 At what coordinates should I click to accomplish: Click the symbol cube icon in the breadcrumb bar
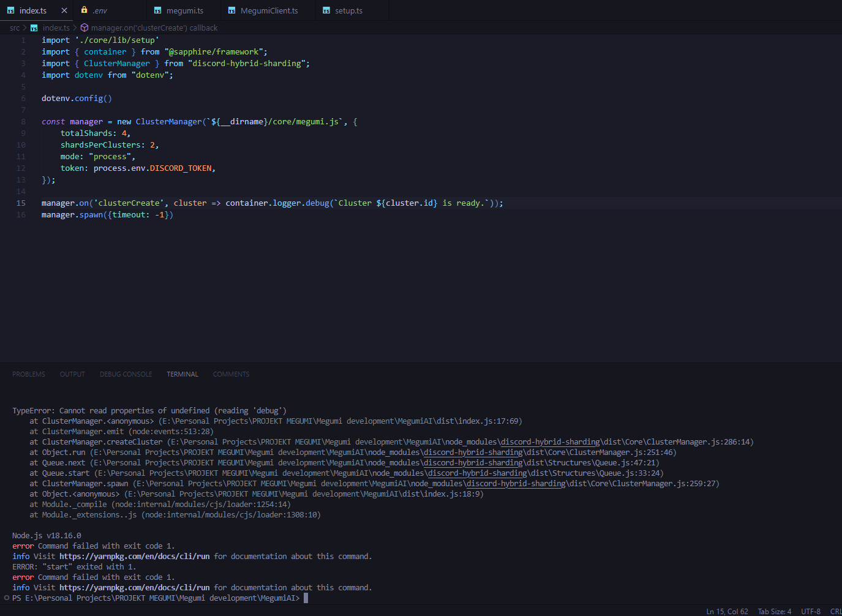coord(84,28)
